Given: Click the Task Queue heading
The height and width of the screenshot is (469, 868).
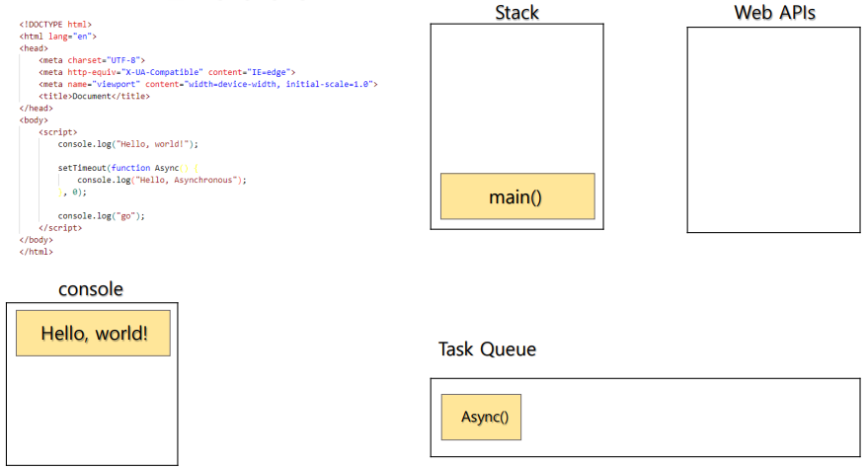Looking at the screenshot, I should 487,349.
